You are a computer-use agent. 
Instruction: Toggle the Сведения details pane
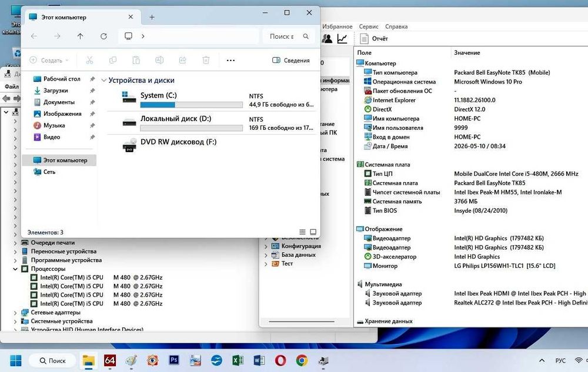click(292, 61)
